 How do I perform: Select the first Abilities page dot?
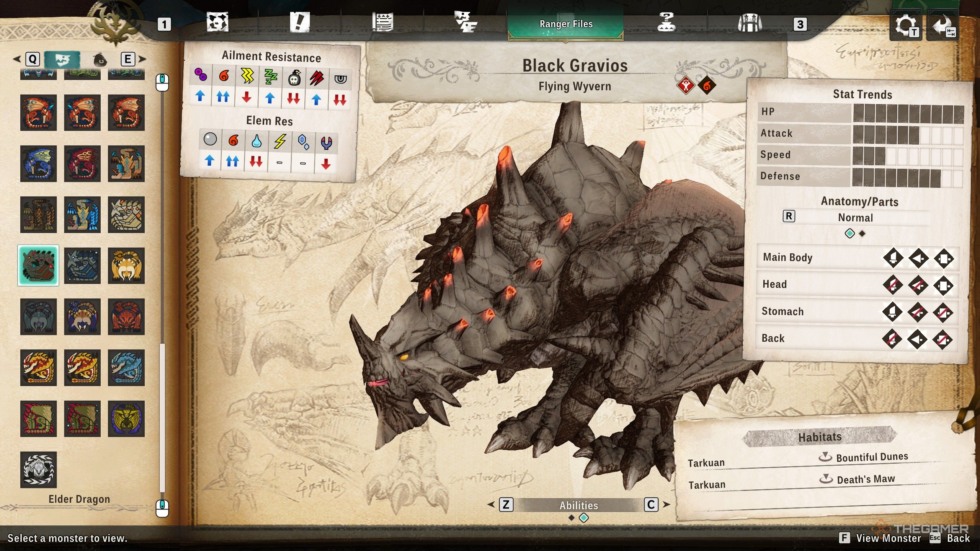coord(572,518)
